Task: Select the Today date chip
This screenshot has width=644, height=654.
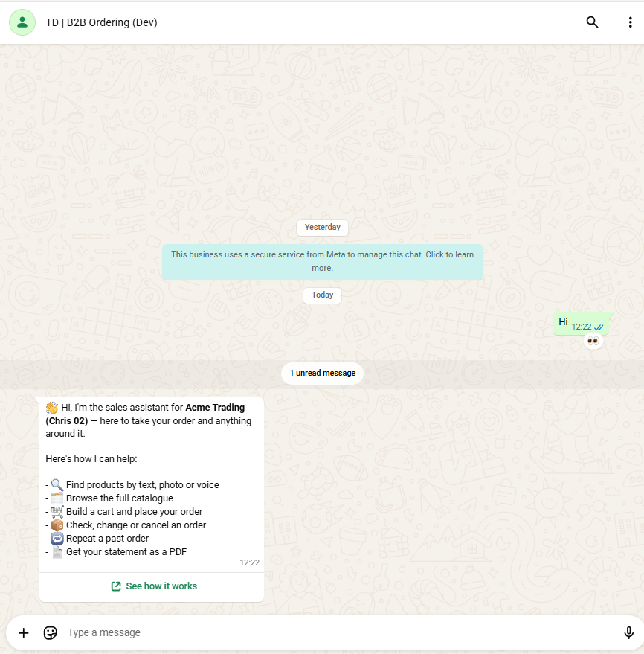Action: point(322,295)
